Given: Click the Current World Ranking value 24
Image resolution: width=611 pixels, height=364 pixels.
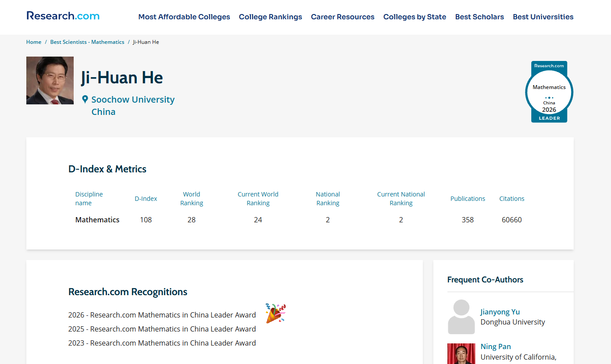Looking at the screenshot, I should [x=258, y=220].
